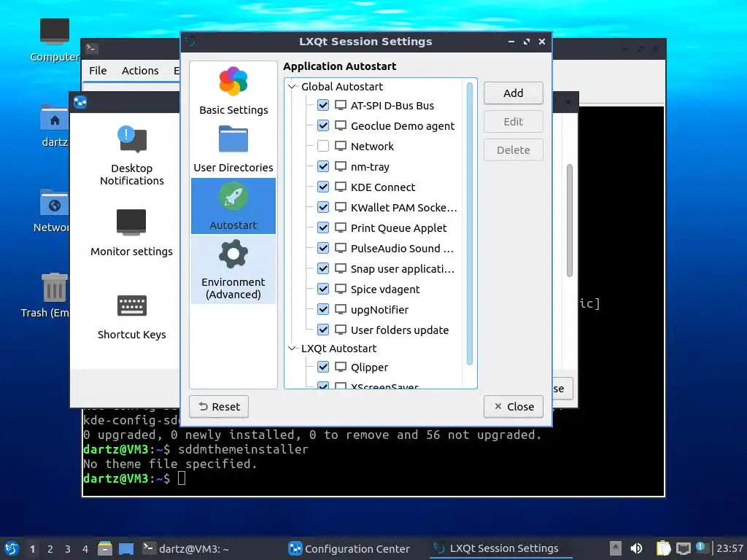Uncheck the Qlipper autostart checkbox
747x560 pixels.
point(323,367)
